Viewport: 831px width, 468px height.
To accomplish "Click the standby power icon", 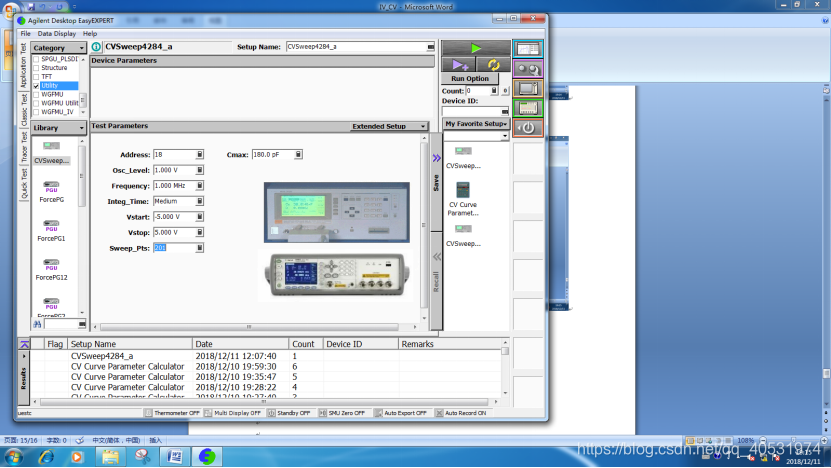I will point(528,128).
